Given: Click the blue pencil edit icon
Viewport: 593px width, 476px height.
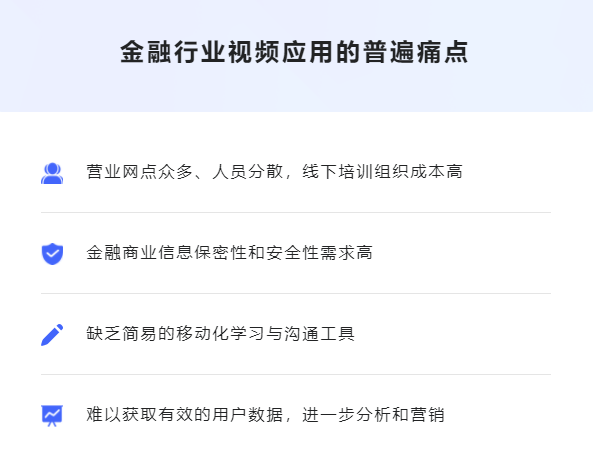Looking at the screenshot, I should pyautogui.click(x=52, y=335).
